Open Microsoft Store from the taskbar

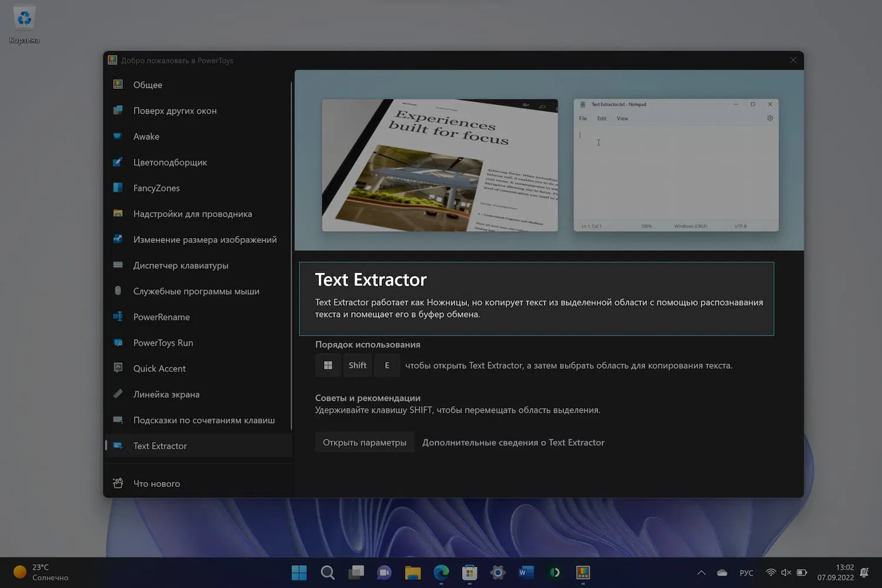[x=469, y=573]
